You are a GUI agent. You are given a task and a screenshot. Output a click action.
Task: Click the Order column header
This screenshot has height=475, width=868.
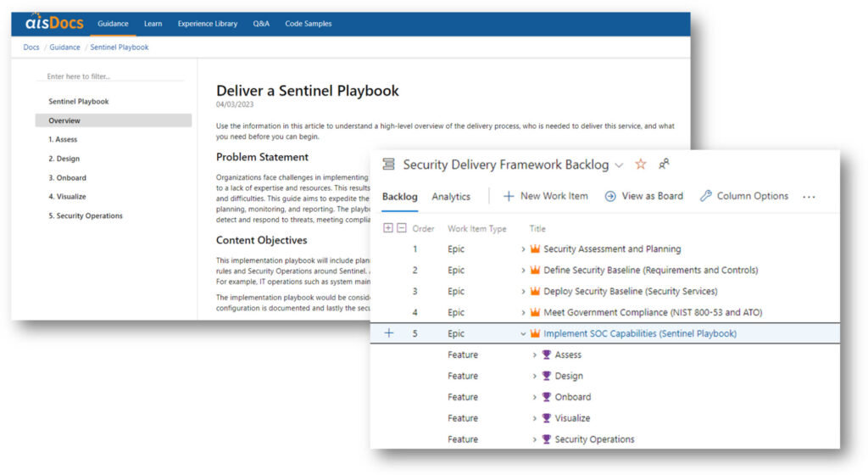click(x=423, y=229)
